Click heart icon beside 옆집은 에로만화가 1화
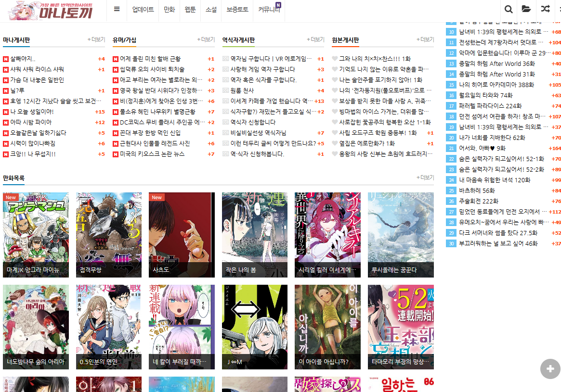 335,143
